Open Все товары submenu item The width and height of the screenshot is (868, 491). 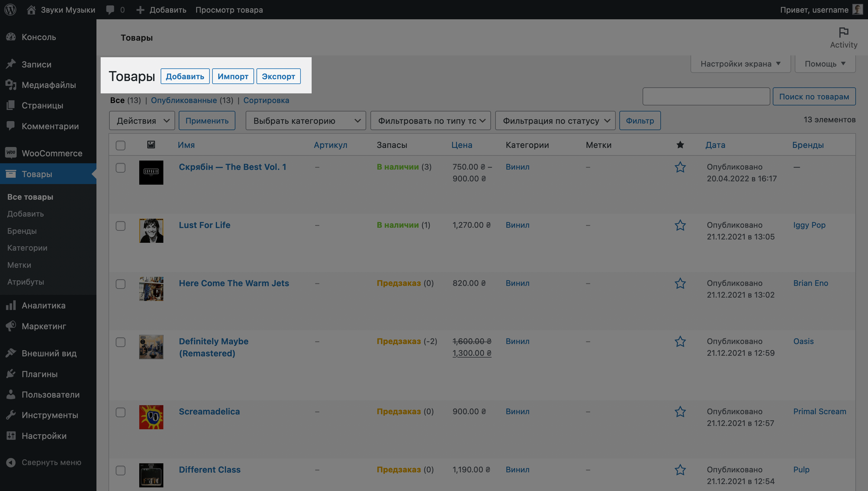pos(30,197)
